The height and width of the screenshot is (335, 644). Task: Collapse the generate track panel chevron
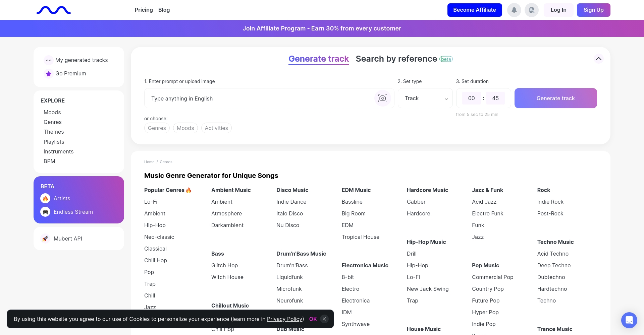[599, 59]
